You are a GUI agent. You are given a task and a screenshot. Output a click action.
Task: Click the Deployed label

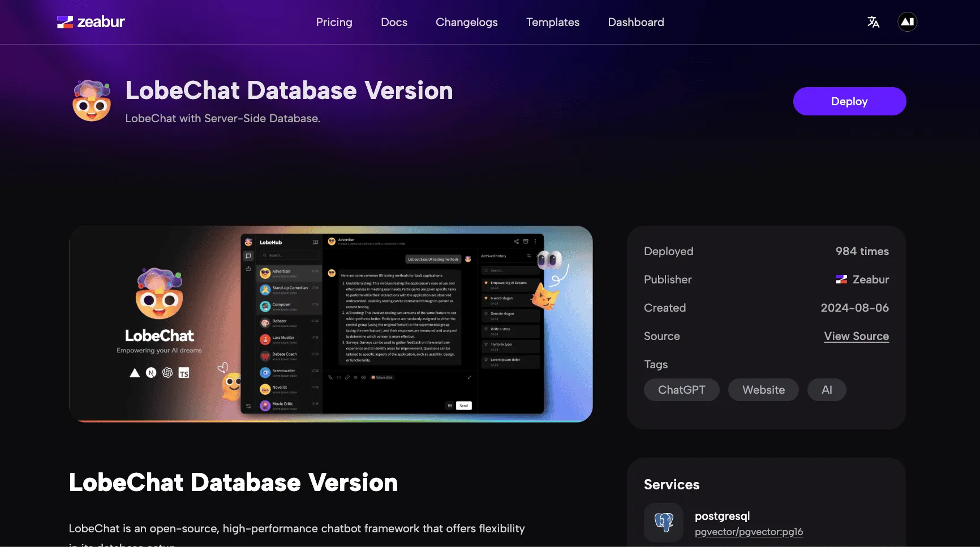click(668, 251)
